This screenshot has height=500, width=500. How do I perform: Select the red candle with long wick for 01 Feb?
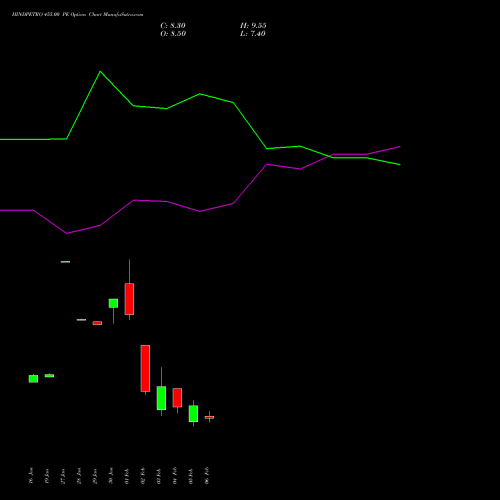point(129,299)
